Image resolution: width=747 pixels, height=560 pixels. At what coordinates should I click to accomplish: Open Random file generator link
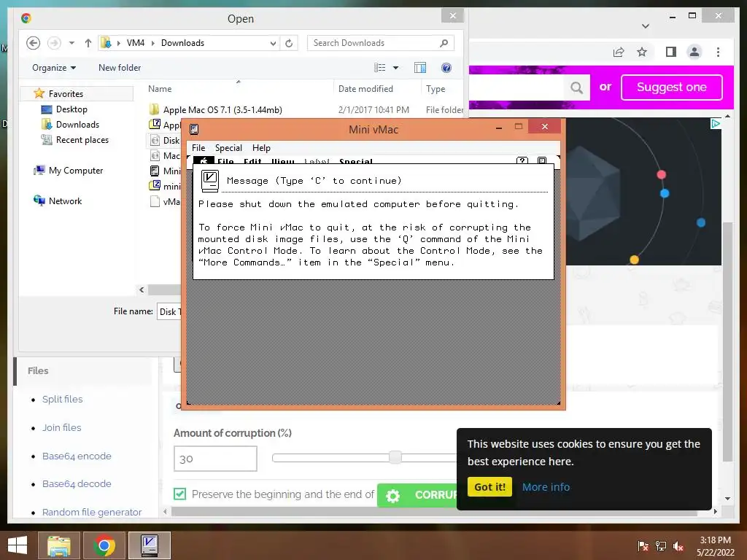[x=92, y=512]
